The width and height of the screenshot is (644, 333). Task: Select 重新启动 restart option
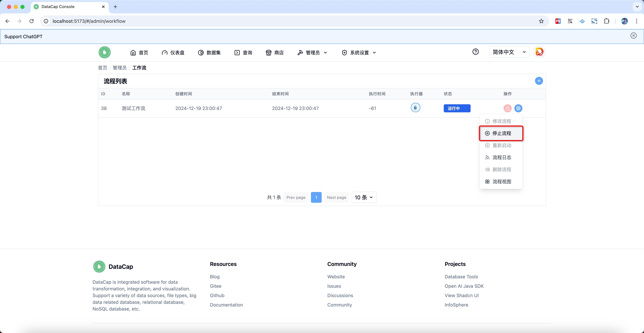(501, 146)
